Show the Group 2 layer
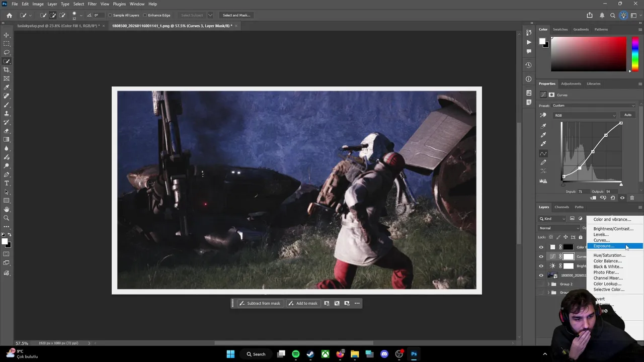Screen dimensions: 644x362 [x=541, y=284]
